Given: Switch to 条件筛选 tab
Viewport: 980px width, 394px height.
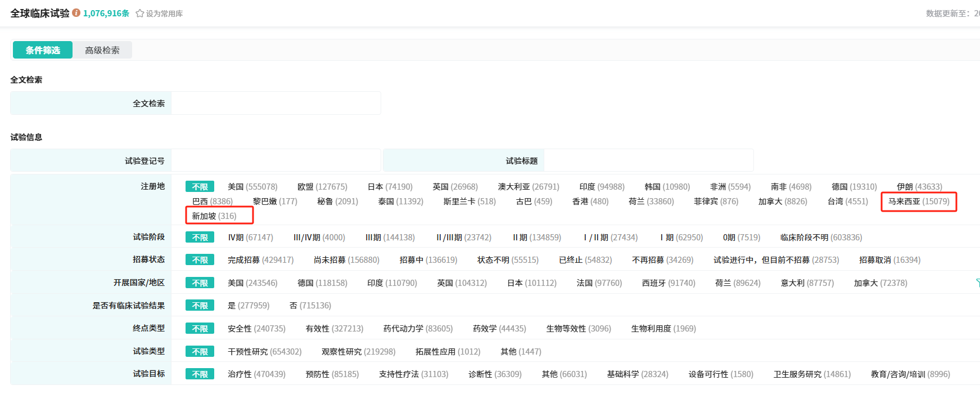Looking at the screenshot, I should [43, 50].
